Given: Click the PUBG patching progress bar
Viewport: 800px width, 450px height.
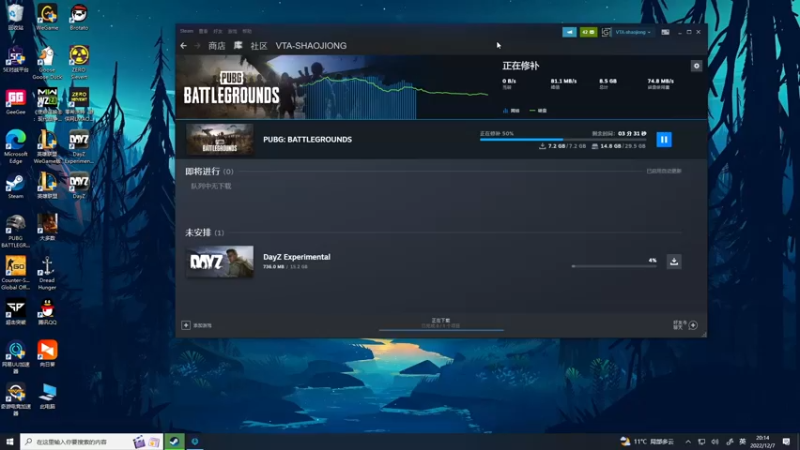Looking at the screenshot, I should pyautogui.click(x=563, y=139).
